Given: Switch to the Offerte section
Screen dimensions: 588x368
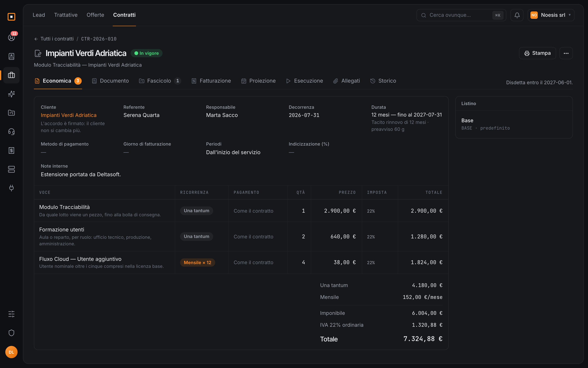Looking at the screenshot, I should point(95,15).
